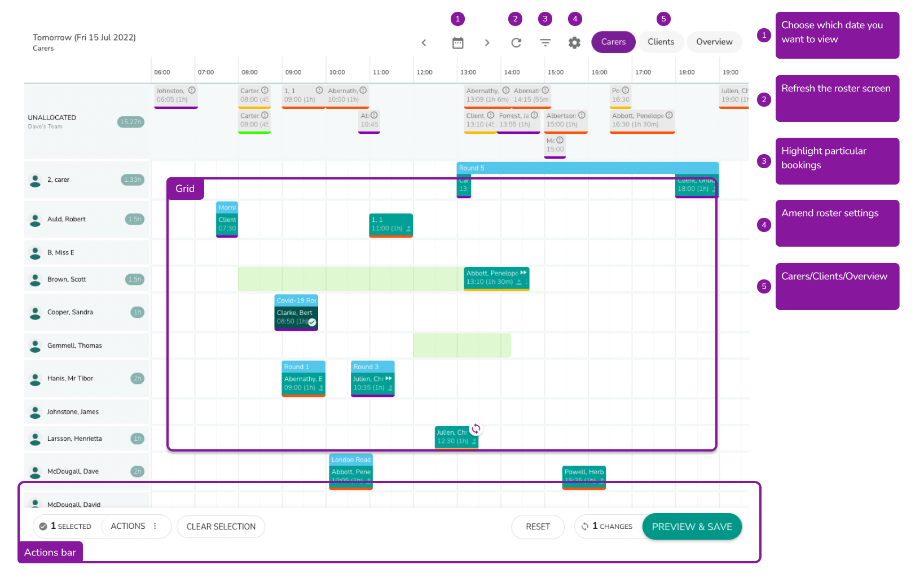Open the calendar date picker icon
The height and width of the screenshot is (578, 924).
tap(457, 43)
